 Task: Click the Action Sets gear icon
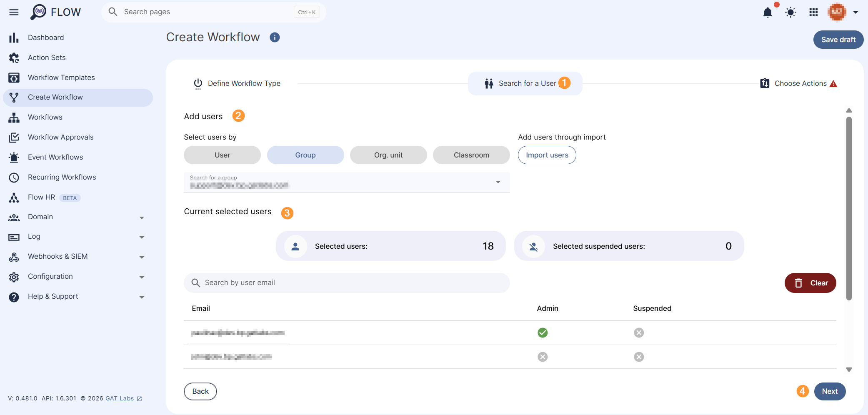click(x=14, y=58)
